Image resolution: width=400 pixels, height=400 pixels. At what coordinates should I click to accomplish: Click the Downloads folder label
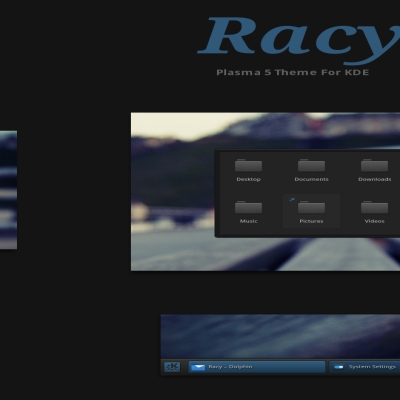(375, 179)
